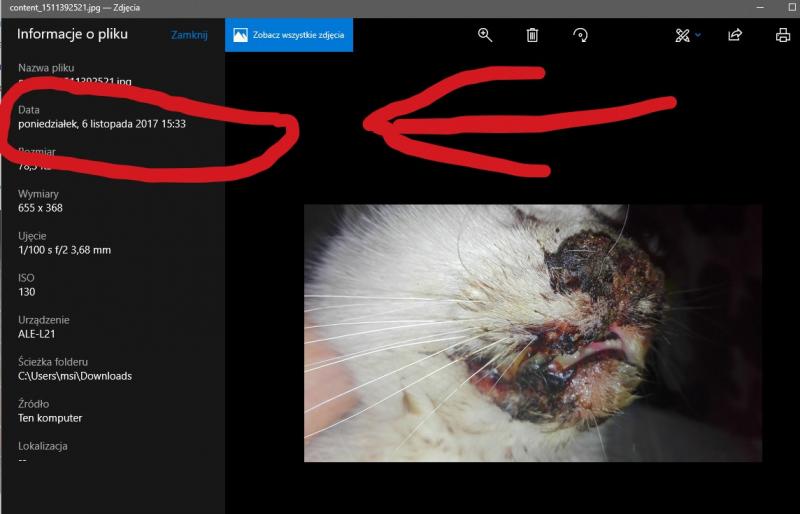Image resolution: width=800 pixels, height=514 pixels.
Task: Click the displayed cat photo
Action: [532, 333]
